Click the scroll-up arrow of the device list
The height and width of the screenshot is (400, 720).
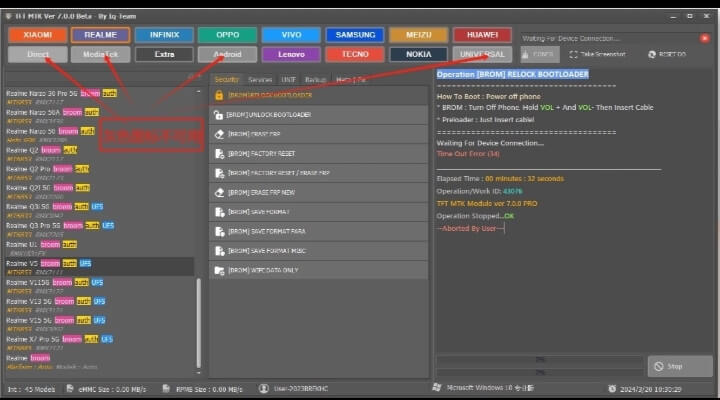point(198,91)
